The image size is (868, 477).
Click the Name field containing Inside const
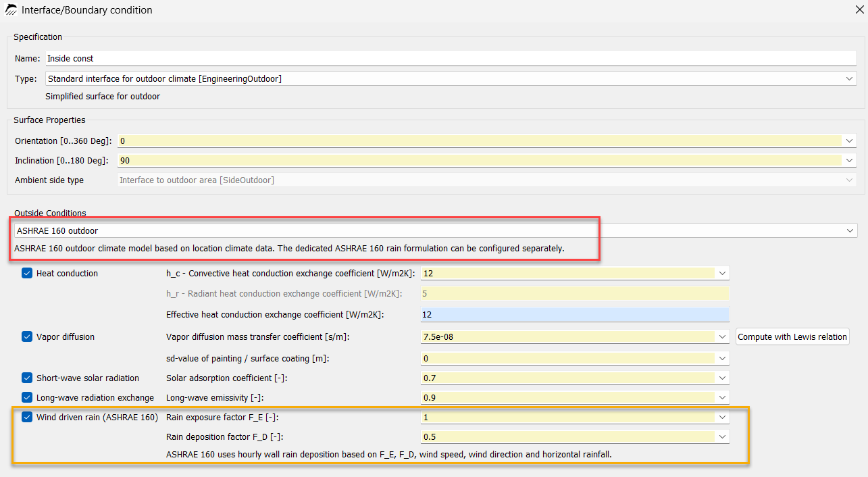pos(451,59)
